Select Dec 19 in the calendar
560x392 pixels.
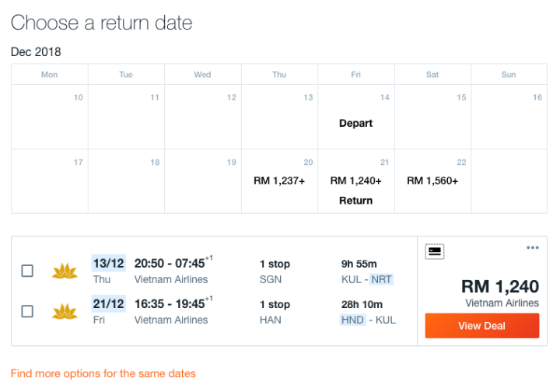click(x=203, y=180)
